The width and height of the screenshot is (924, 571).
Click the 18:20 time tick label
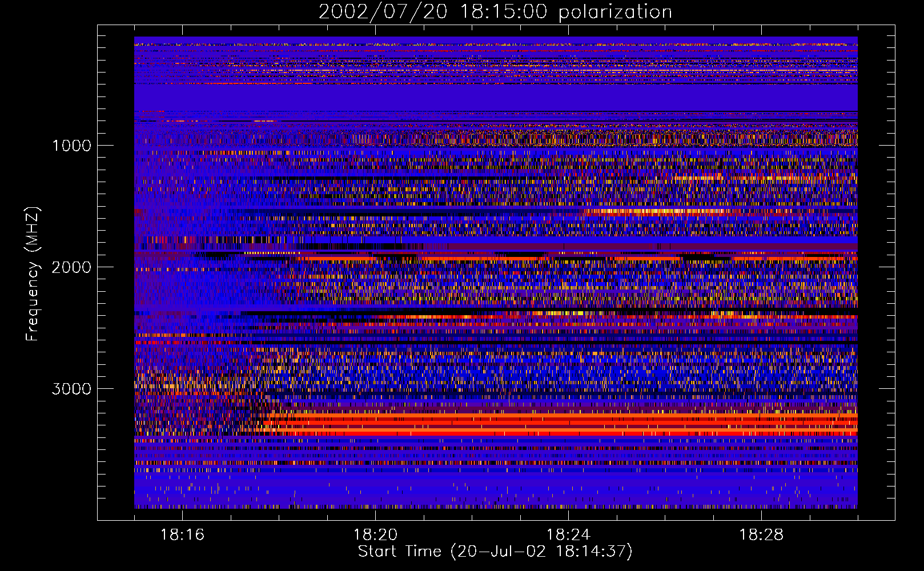click(375, 534)
